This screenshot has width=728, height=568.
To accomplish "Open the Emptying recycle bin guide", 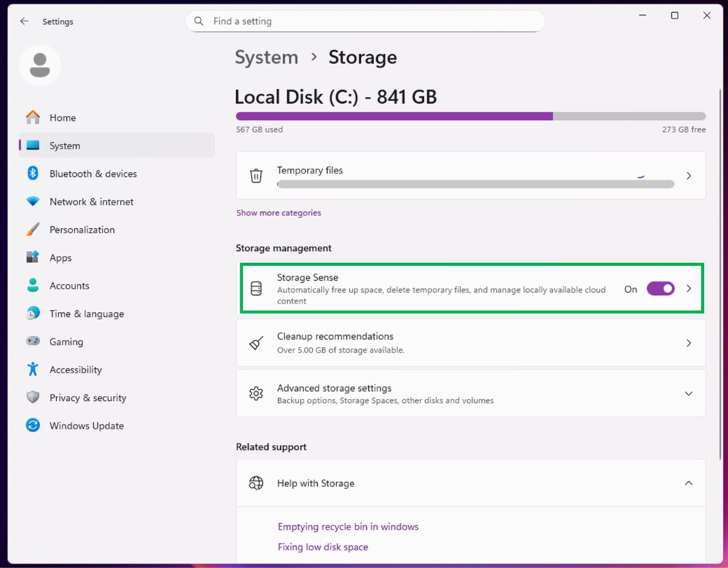I will click(x=348, y=527).
